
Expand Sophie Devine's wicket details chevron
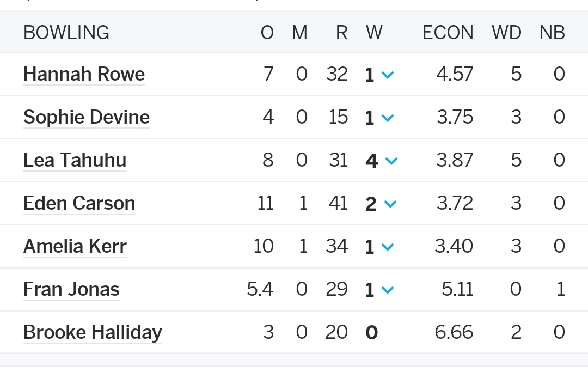(x=388, y=118)
